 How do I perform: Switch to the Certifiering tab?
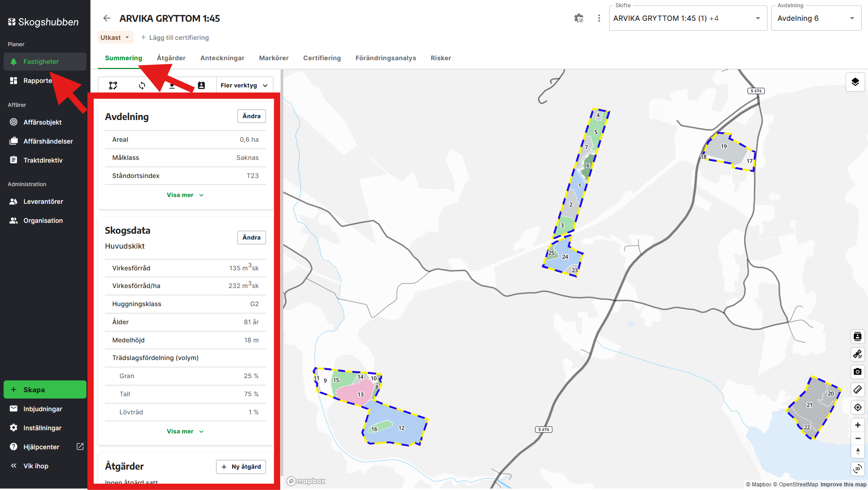point(322,58)
